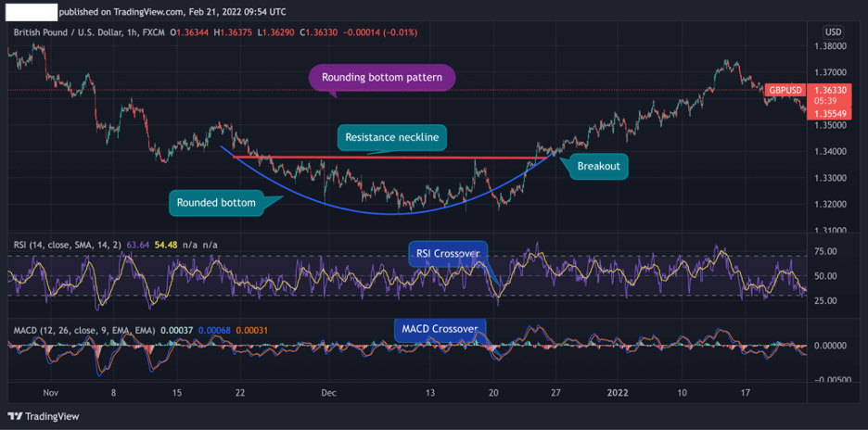Click the GBPUSD symbol tag on price axis

(x=784, y=90)
